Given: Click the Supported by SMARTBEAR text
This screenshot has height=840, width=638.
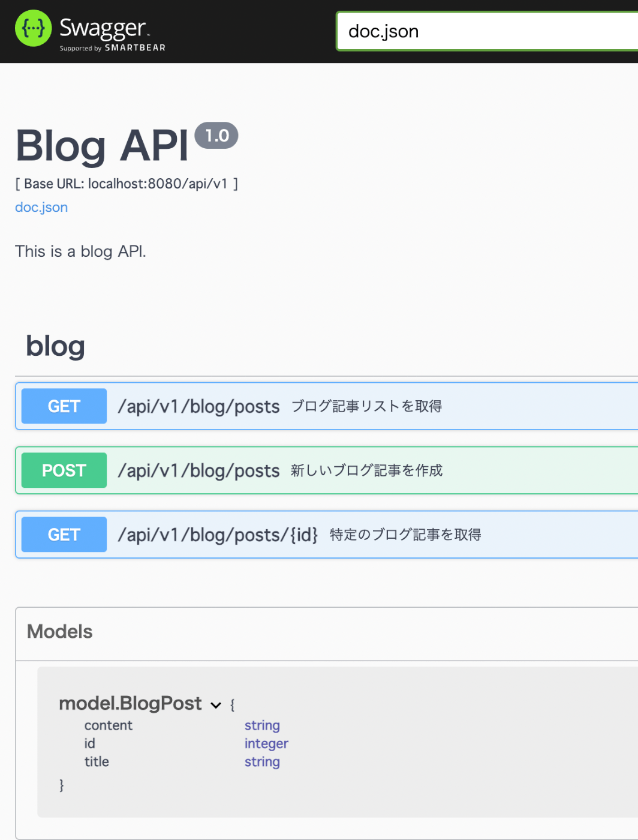Looking at the screenshot, I should point(113,48).
